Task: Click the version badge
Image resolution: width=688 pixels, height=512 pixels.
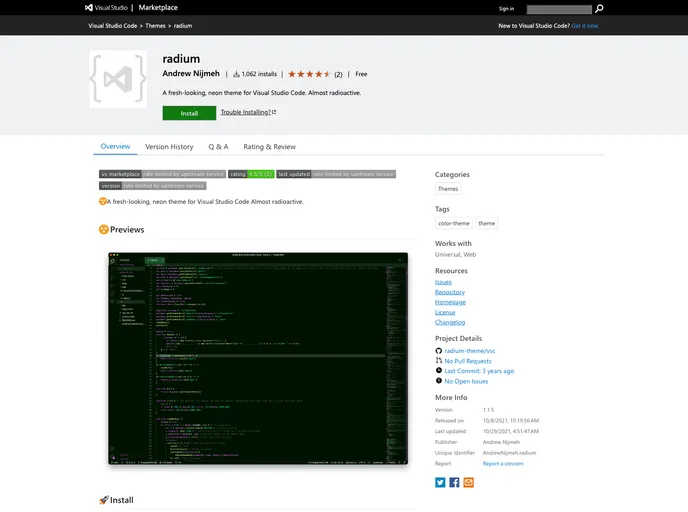Action: pos(153,186)
